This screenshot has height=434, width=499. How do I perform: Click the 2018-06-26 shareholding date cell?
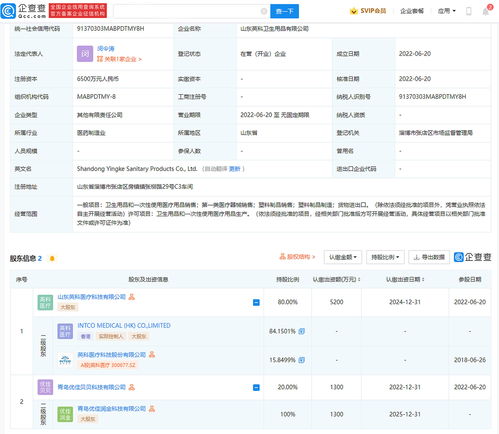coord(470,360)
